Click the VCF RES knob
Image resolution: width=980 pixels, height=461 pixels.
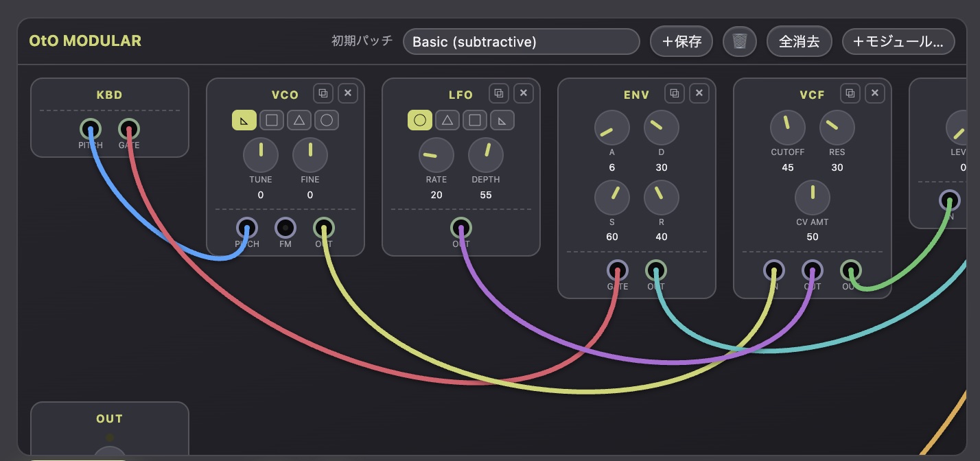(837, 128)
